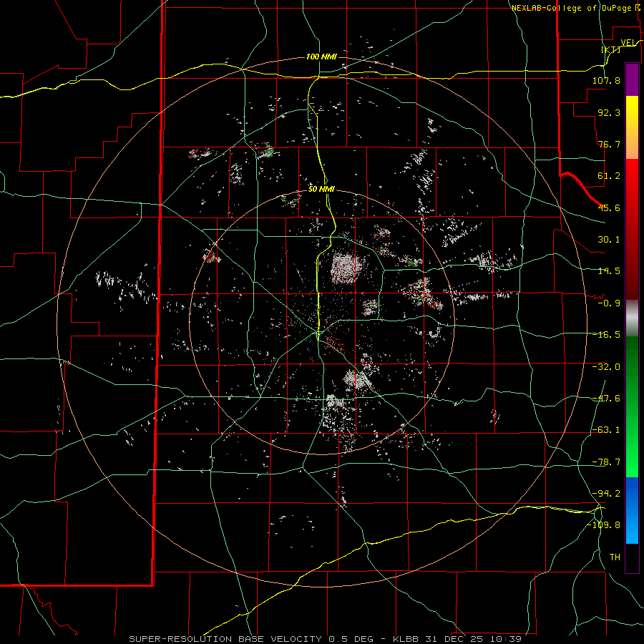Viewport: 644px width, 644px height.
Task: Click the 50 NMI range ring label
Action: (321, 189)
